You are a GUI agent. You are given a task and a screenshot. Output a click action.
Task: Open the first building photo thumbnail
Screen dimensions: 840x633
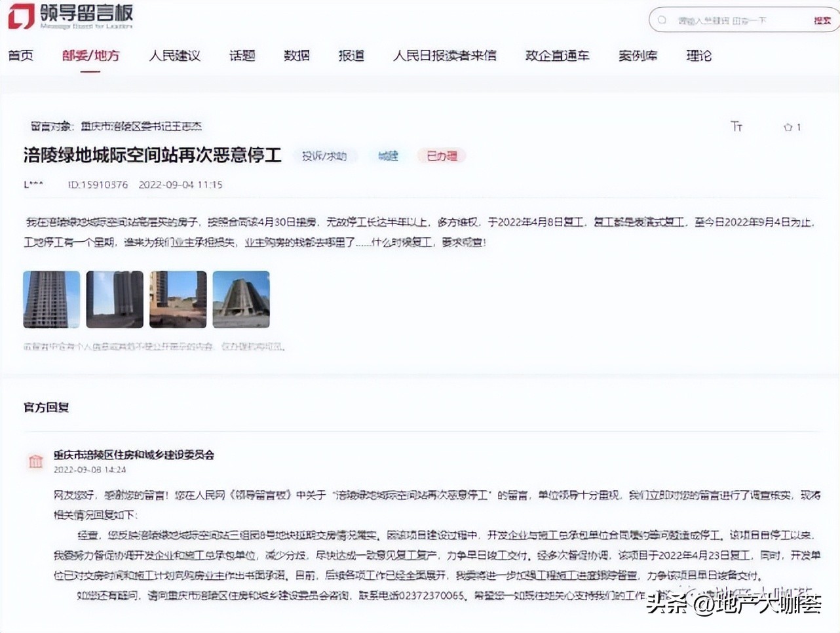pos(50,299)
